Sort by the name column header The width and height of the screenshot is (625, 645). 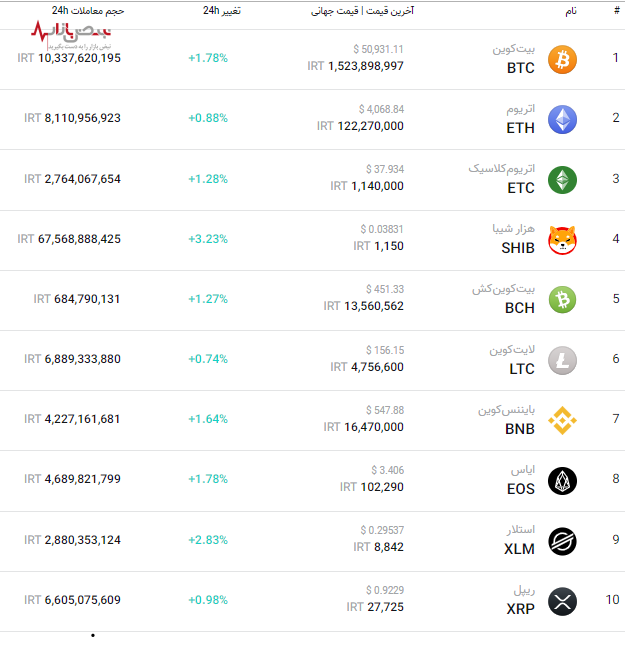(571, 10)
